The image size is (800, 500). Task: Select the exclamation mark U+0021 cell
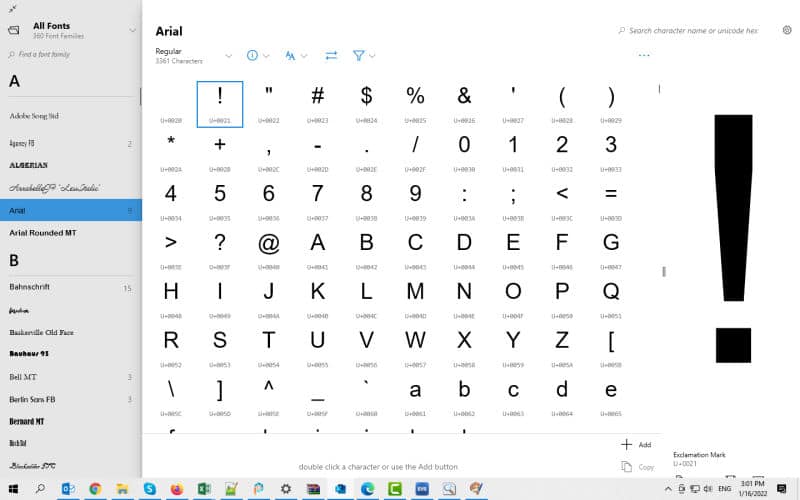[x=220, y=104]
